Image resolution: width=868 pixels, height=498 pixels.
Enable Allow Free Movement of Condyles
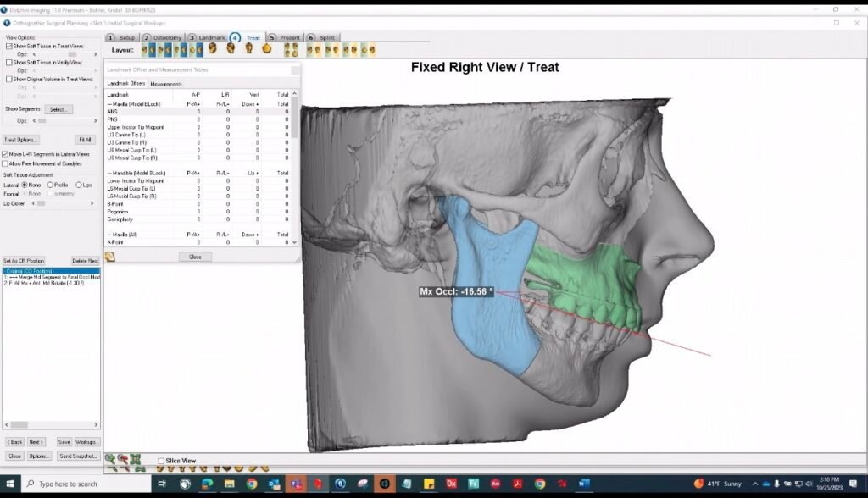[x=6, y=163]
